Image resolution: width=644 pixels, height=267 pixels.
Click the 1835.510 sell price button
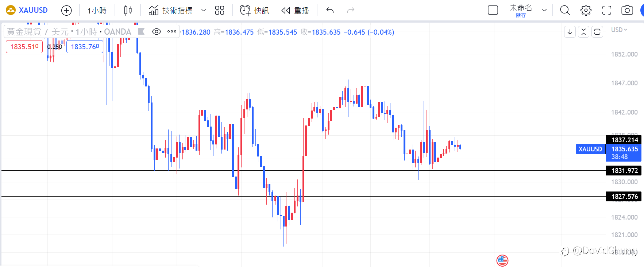tap(24, 47)
